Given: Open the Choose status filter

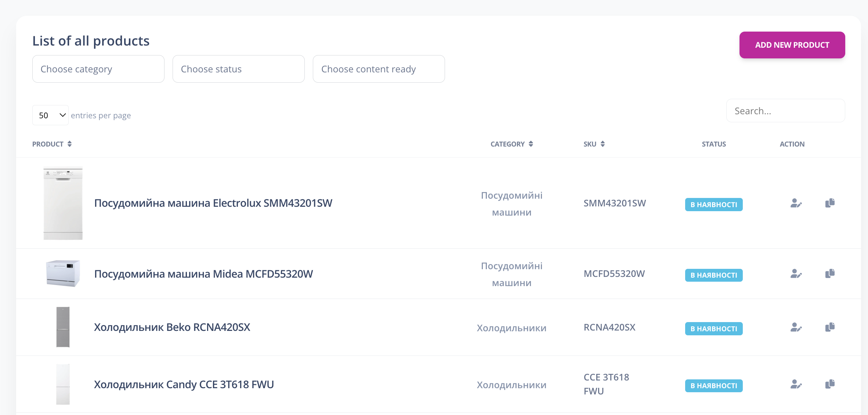Looking at the screenshot, I should click(238, 69).
